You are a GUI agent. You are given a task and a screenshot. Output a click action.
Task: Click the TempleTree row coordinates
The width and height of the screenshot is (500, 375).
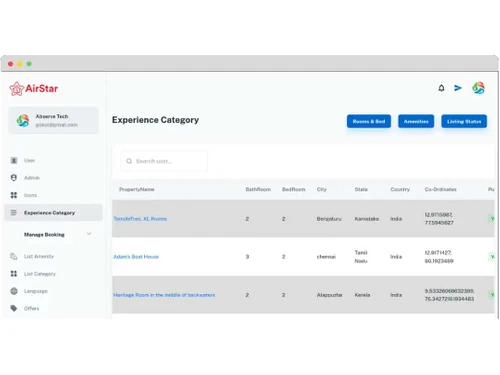[439, 219]
